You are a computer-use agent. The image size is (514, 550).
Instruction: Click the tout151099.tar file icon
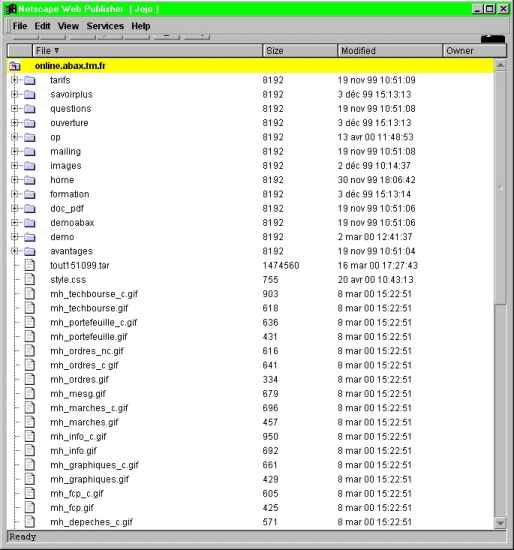[30, 265]
